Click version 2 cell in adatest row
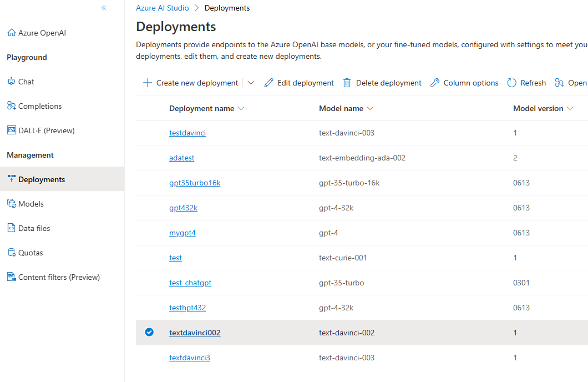The width and height of the screenshot is (588, 382). point(515,158)
